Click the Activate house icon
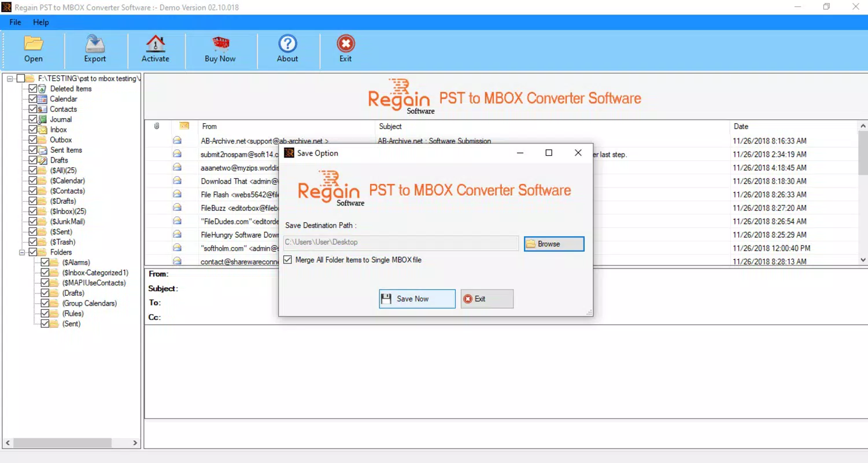The width and height of the screenshot is (868, 463). (156, 44)
